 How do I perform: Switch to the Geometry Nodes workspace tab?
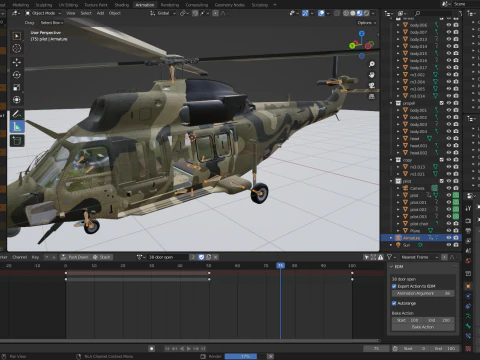coord(230,5)
